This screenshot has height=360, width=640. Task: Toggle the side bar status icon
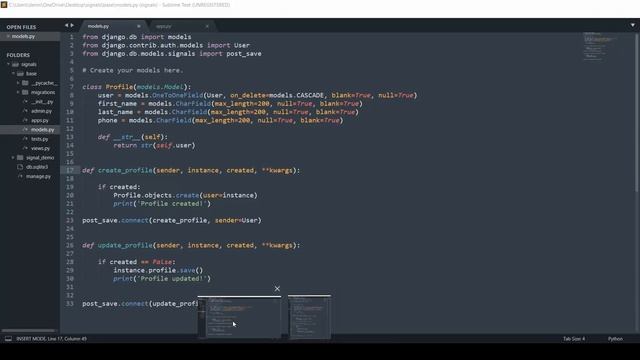click(8, 339)
